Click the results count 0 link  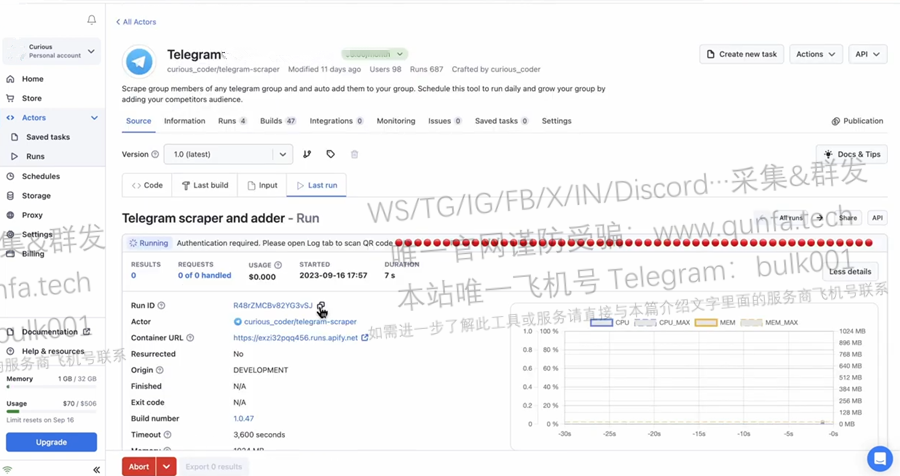pyautogui.click(x=134, y=276)
